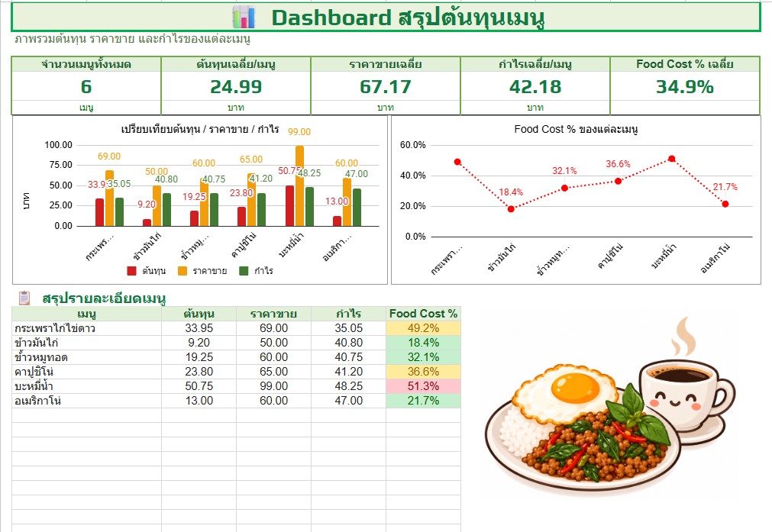Click the 99.00 data label on bar chart
The image size is (772, 532).
click(299, 132)
